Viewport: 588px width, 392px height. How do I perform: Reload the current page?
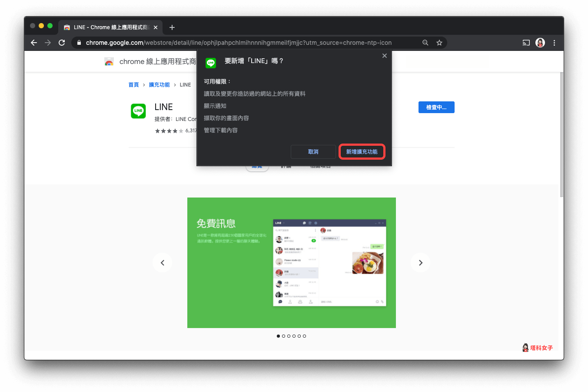click(62, 43)
